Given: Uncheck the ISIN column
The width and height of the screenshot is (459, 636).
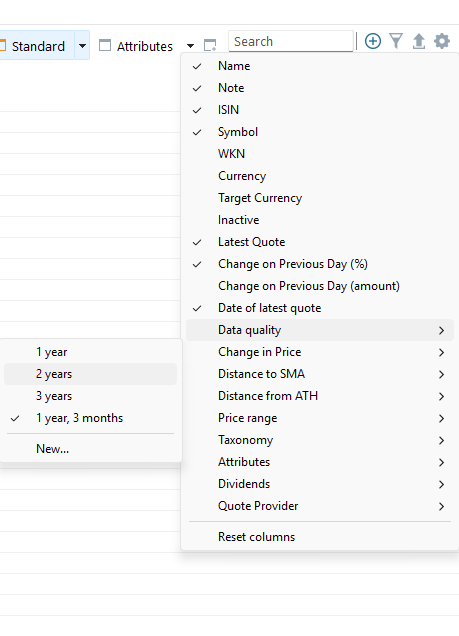Looking at the screenshot, I should pos(320,110).
